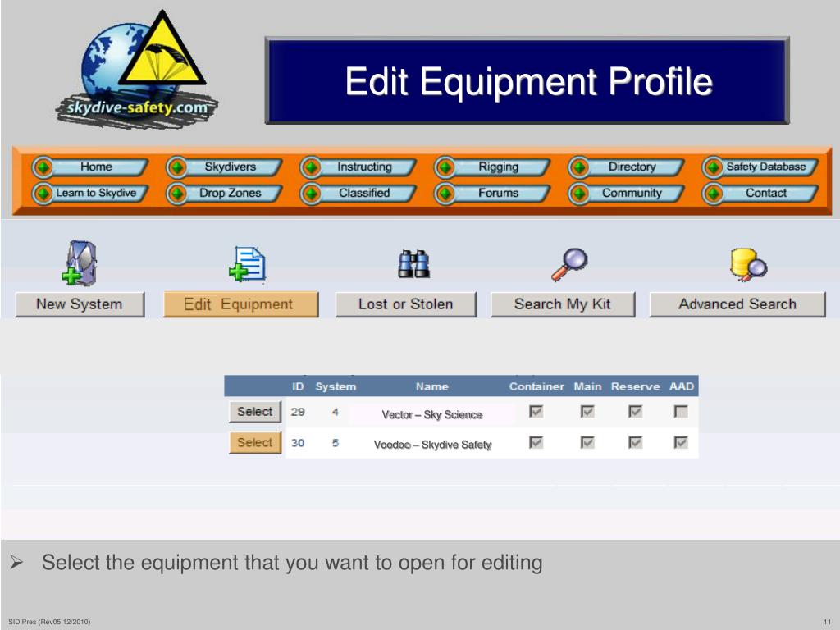Select the Vector – Sky Science system
This screenshot has width=840, height=630.
[255, 412]
